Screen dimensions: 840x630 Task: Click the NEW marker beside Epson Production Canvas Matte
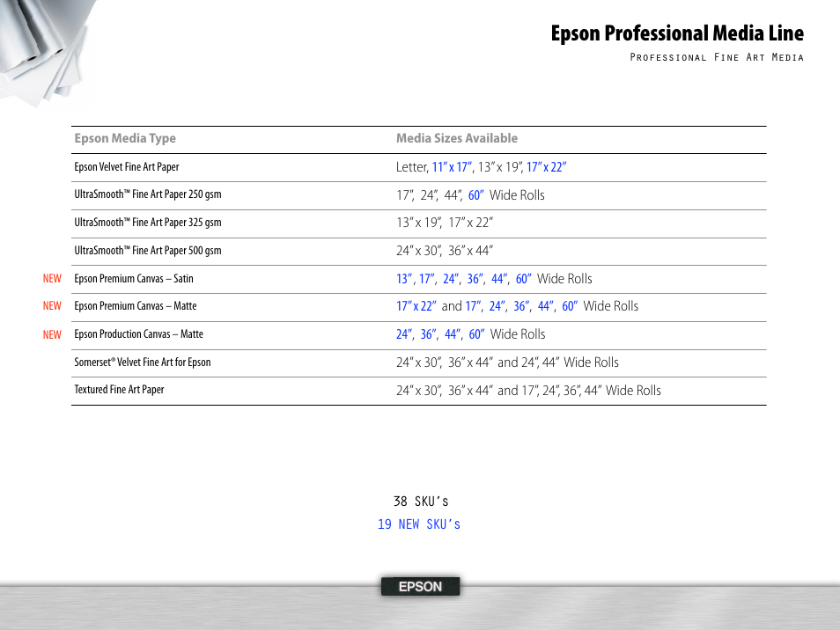(x=52, y=335)
